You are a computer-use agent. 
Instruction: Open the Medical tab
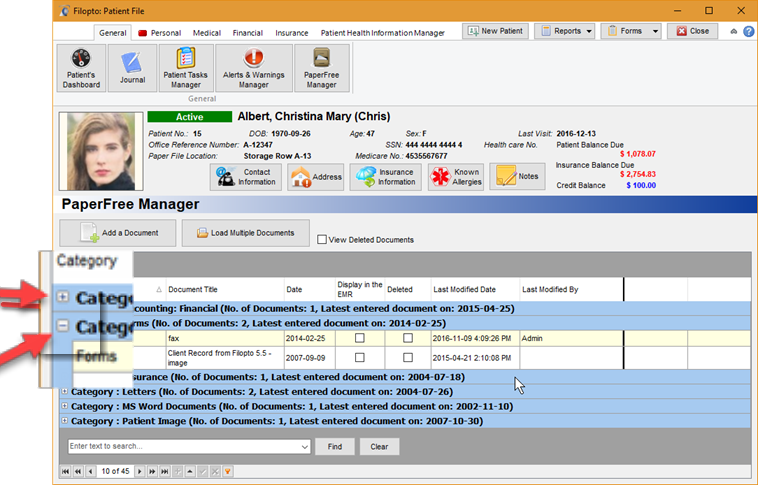pyautogui.click(x=207, y=33)
